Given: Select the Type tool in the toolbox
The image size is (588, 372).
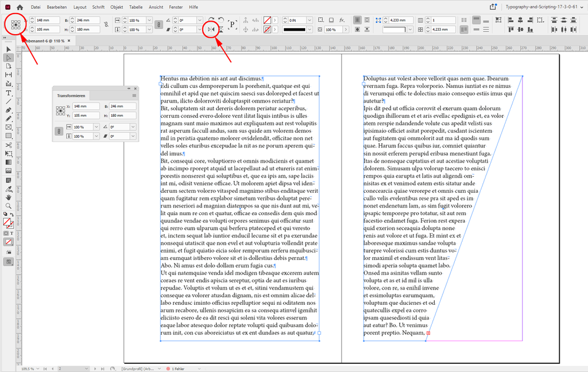Looking at the screenshot, I should click(9, 93).
